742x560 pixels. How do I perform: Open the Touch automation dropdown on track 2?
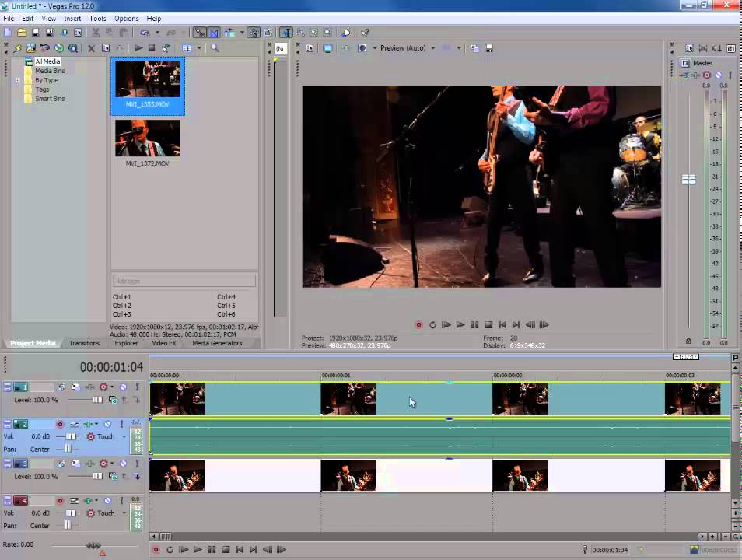pyautogui.click(x=124, y=436)
